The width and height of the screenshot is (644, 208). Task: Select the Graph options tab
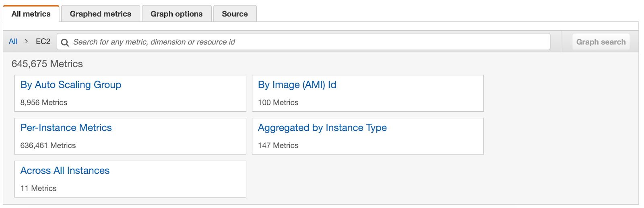(x=176, y=14)
